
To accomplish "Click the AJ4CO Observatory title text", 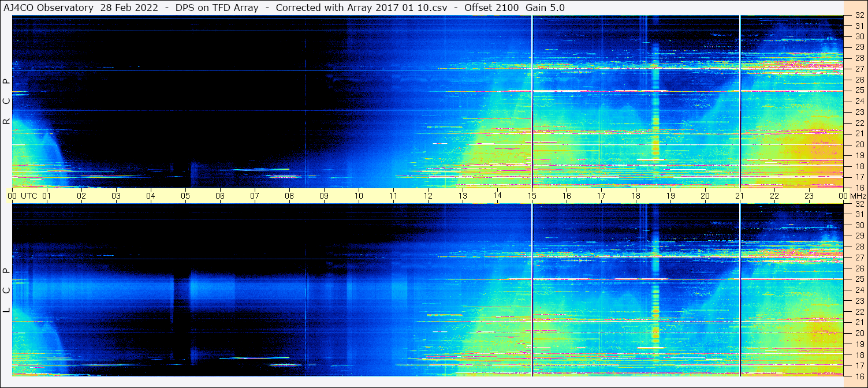I will [48, 8].
